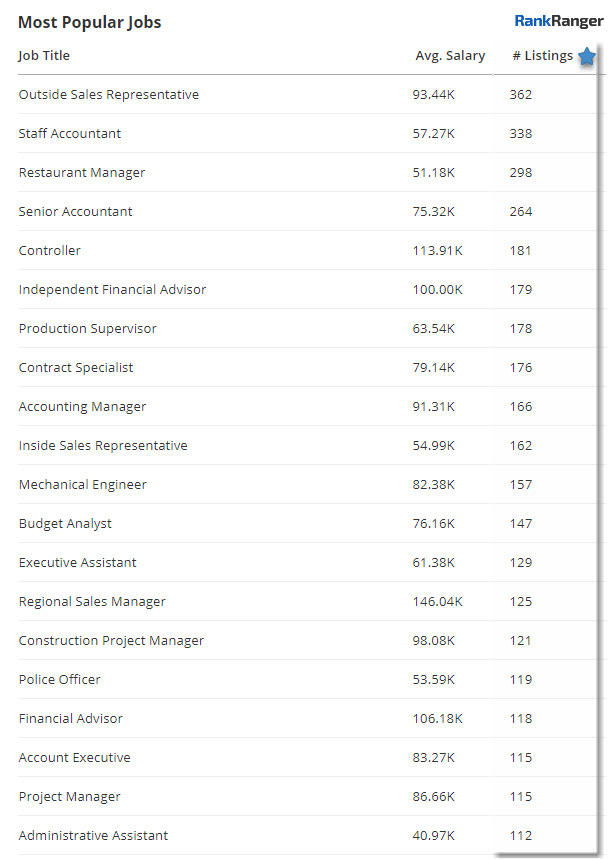Click the # Listings column header
The image size is (614, 859).
[542, 56]
